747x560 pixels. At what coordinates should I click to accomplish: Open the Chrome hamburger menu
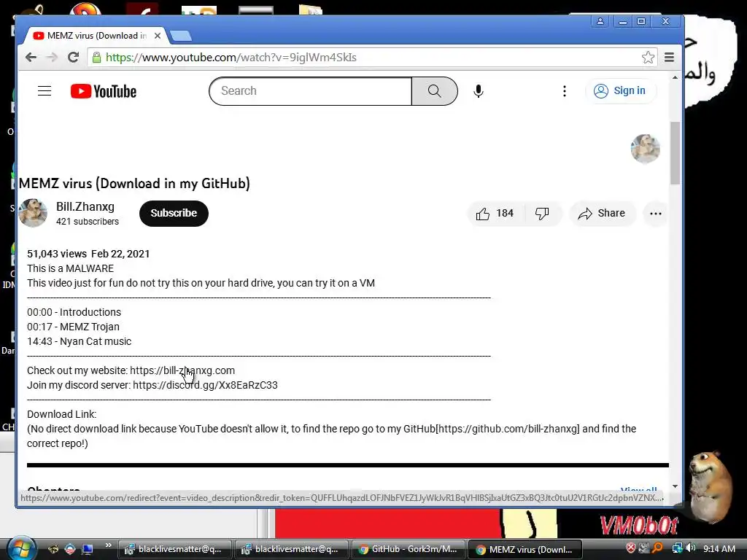click(670, 58)
